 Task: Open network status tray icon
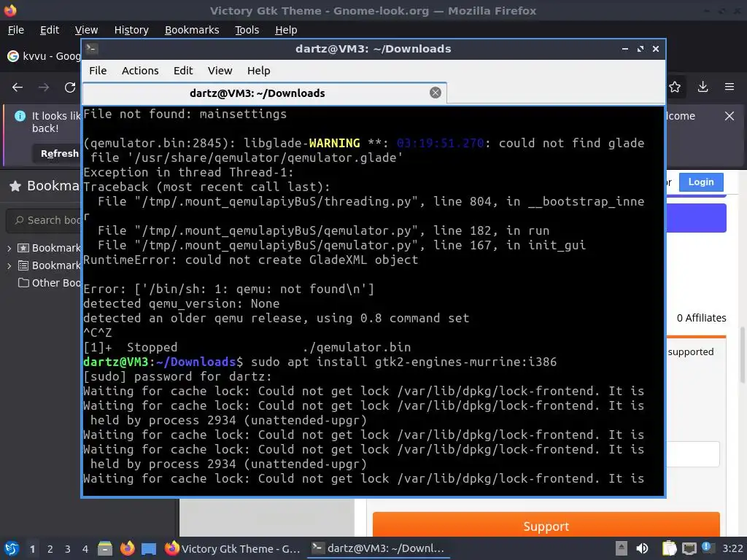(689, 548)
